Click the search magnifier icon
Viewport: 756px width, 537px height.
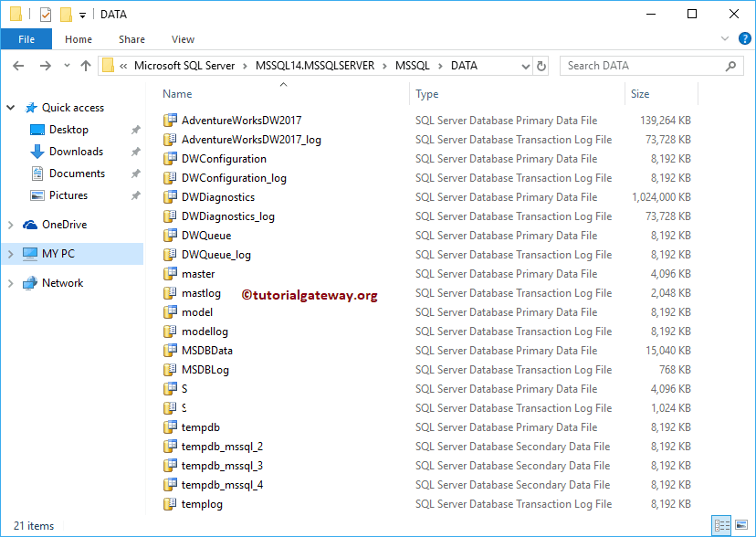[x=730, y=65]
